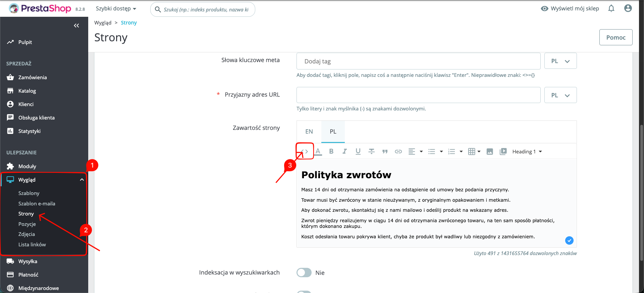Image resolution: width=644 pixels, height=293 pixels.
Task: Insert an image in editor
Action: 490,152
